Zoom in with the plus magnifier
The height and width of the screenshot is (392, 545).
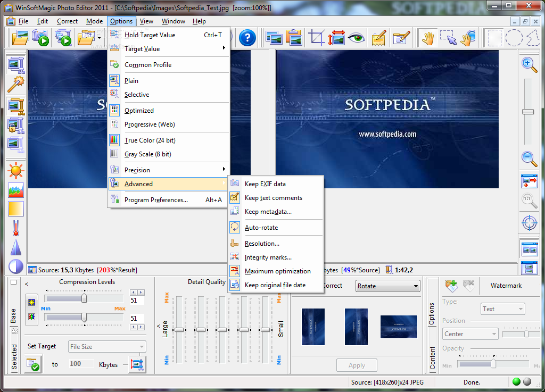[x=529, y=64]
